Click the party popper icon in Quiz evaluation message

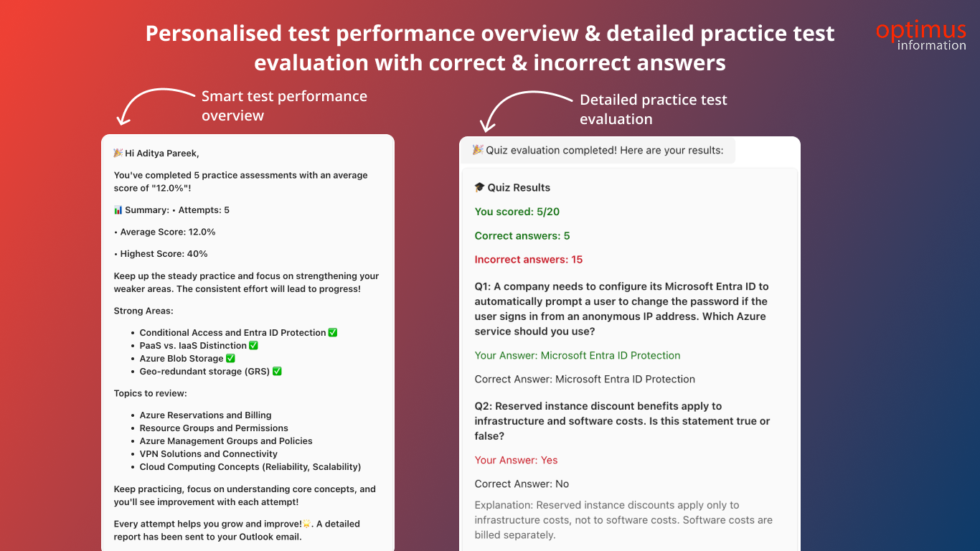point(478,150)
